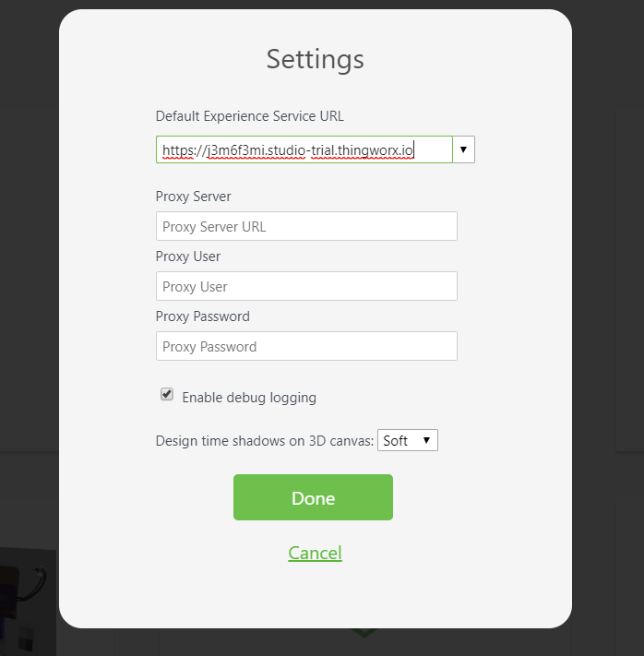Click the green arrow icon below the dialog
Viewport: 644px width, 656px height.
point(364,633)
